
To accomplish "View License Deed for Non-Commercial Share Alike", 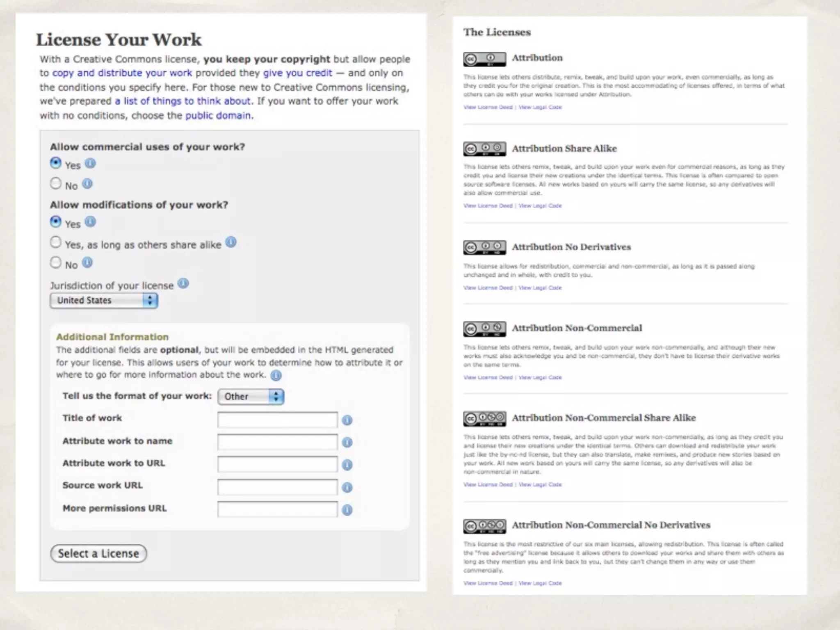I will point(488,485).
